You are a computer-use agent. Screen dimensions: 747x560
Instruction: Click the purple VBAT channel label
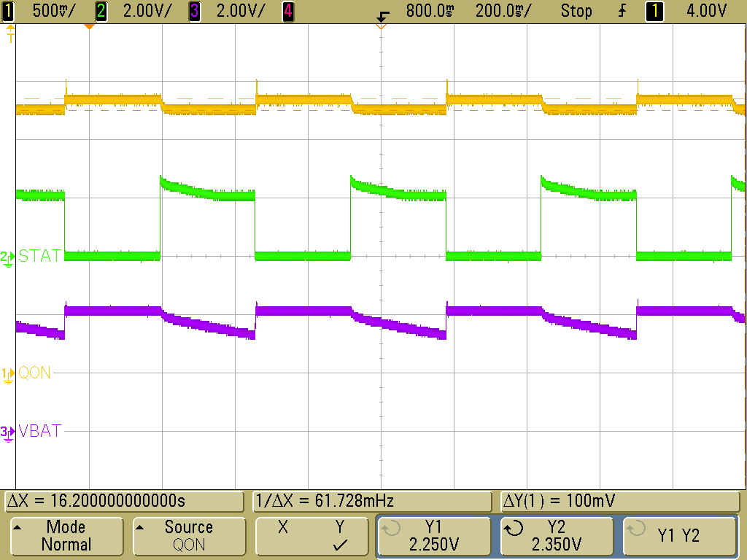click(x=40, y=431)
